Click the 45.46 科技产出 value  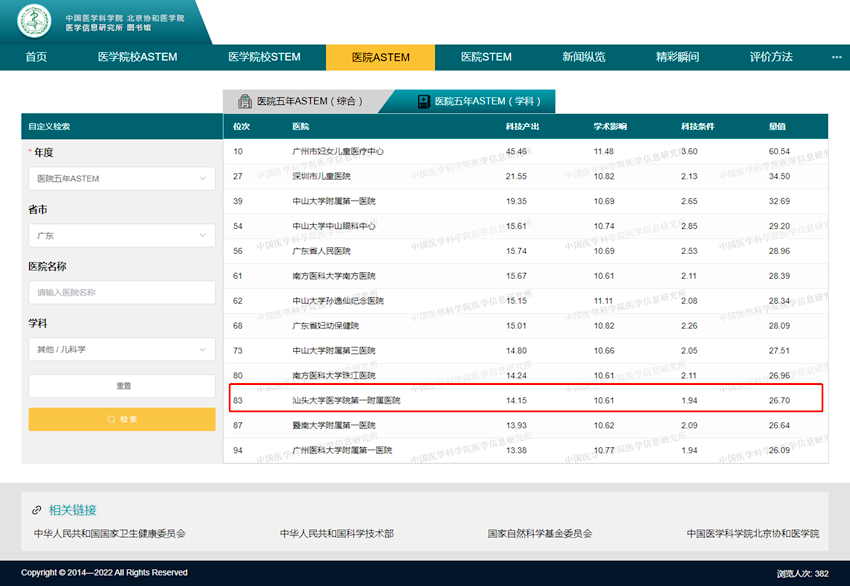[x=516, y=151]
